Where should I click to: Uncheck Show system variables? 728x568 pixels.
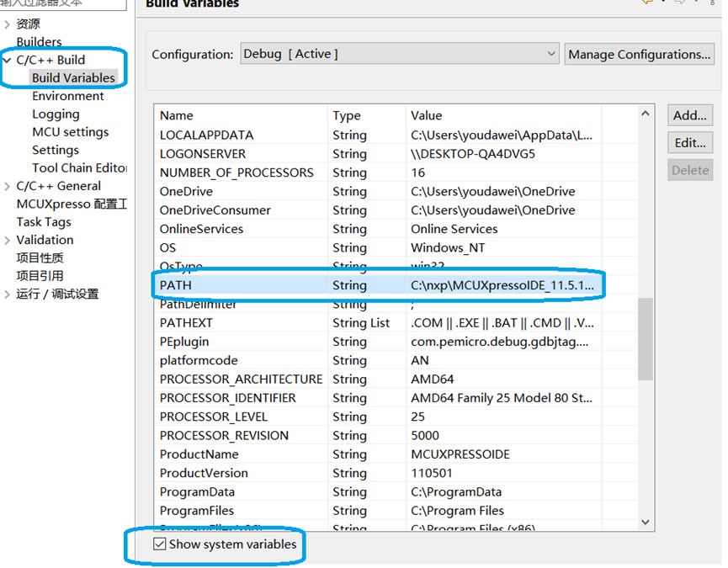(160, 544)
